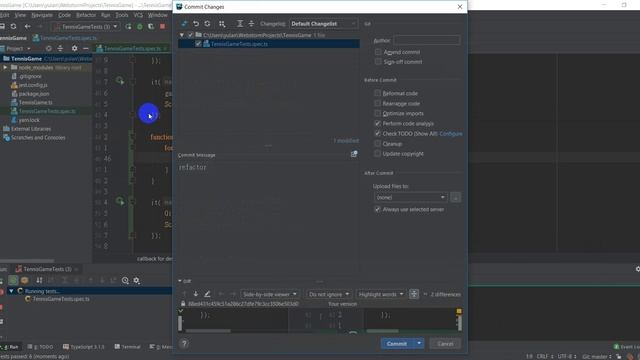
Task: Click commit message text area
Action: [268, 216]
